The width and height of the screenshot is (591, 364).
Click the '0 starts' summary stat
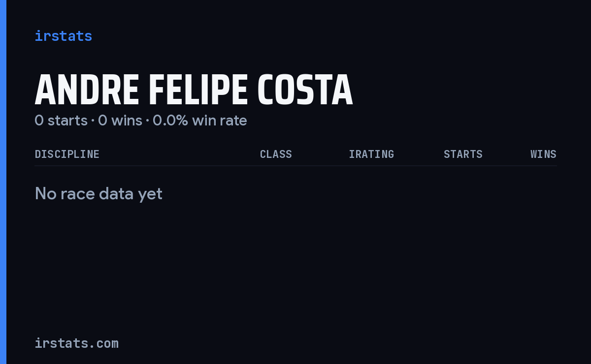pyautogui.click(x=61, y=120)
